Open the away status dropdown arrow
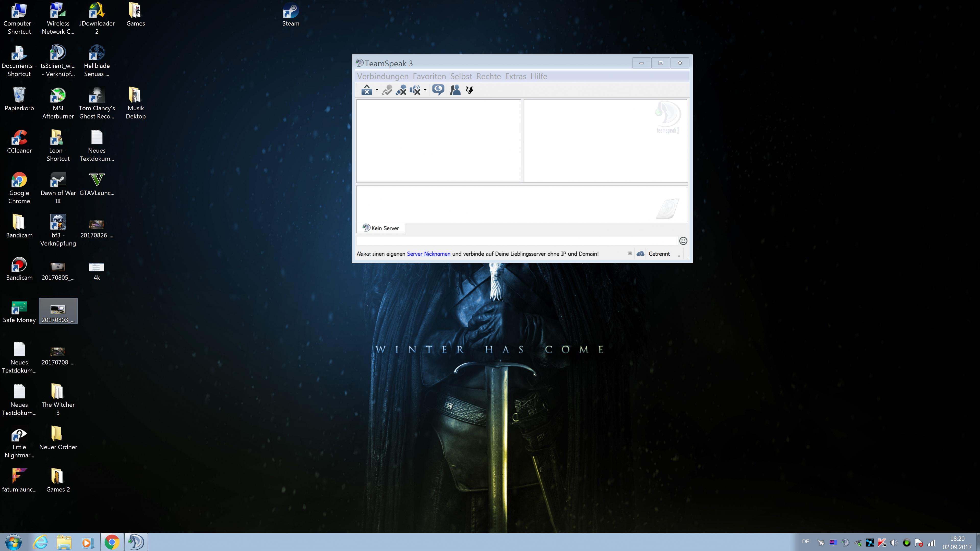 click(x=377, y=90)
